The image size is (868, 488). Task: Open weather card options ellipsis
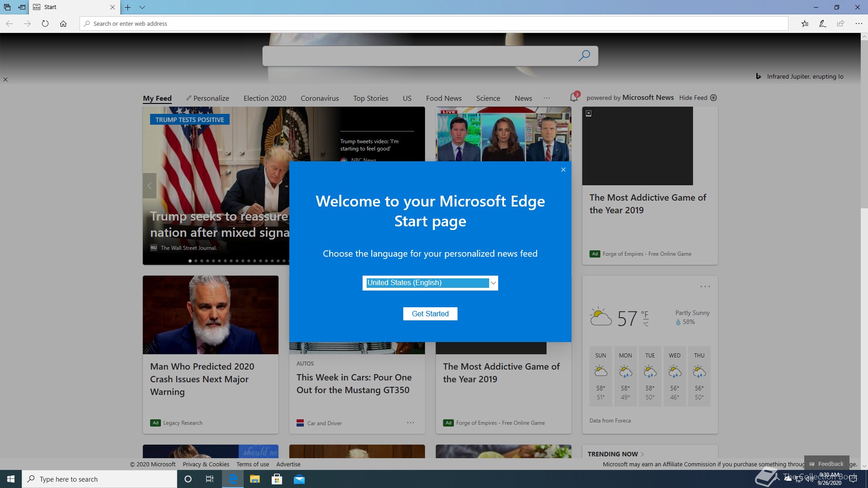click(x=705, y=286)
